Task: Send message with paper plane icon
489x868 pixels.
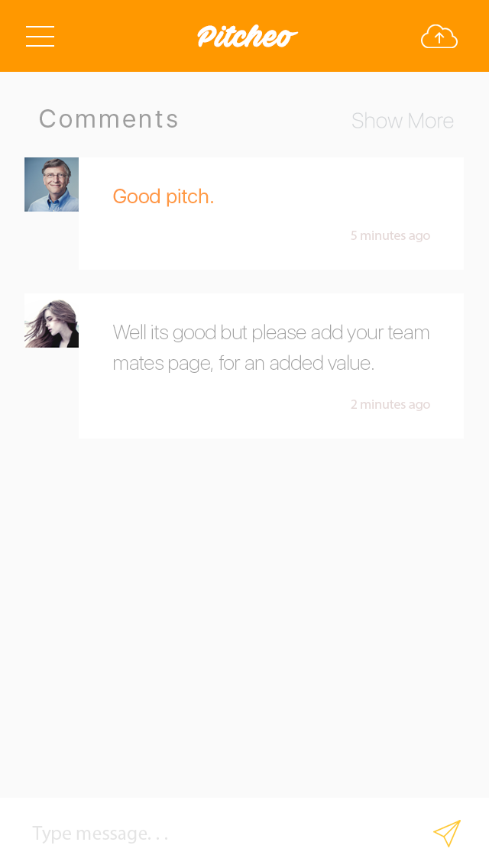Action: [x=447, y=833]
